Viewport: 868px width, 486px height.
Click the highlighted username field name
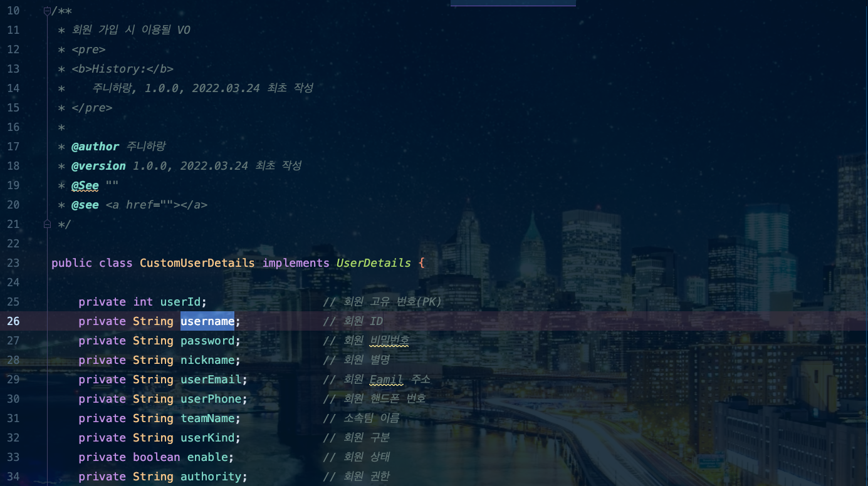coord(207,321)
